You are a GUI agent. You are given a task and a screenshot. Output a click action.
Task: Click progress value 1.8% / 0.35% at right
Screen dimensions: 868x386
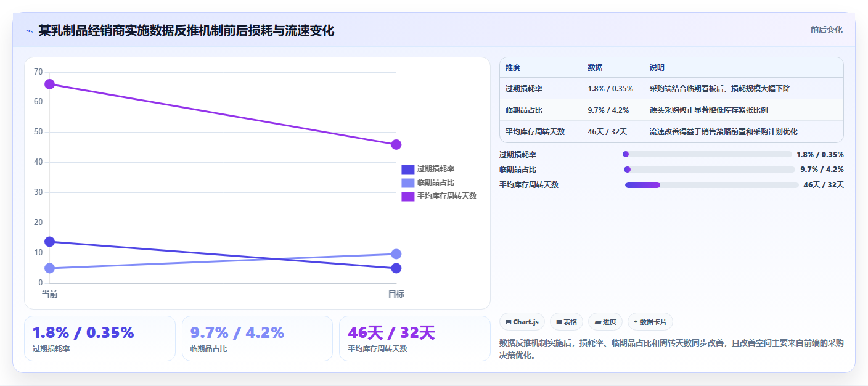coord(820,155)
